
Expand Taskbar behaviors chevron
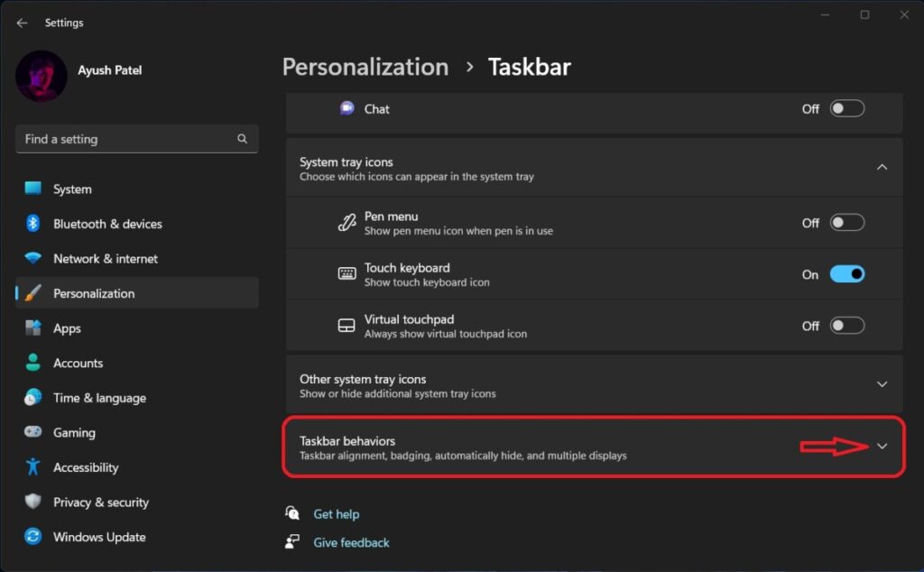(882, 446)
